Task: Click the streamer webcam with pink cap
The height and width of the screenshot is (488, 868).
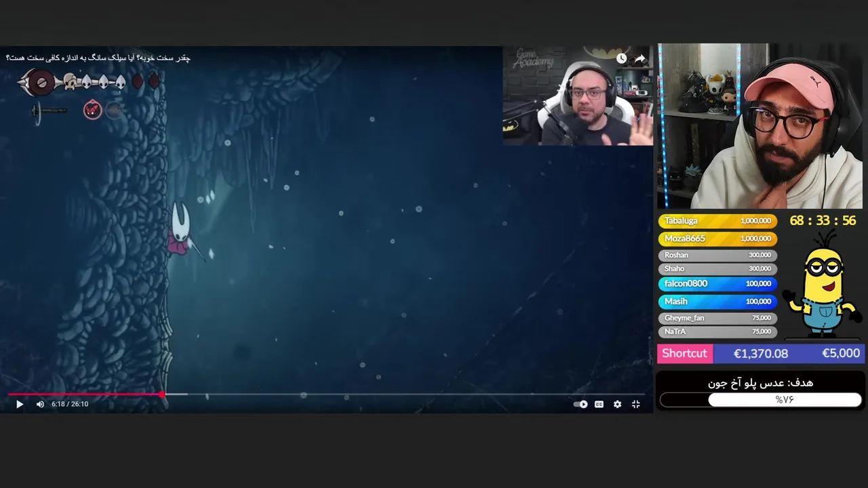Action: pyautogui.click(x=760, y=126)
